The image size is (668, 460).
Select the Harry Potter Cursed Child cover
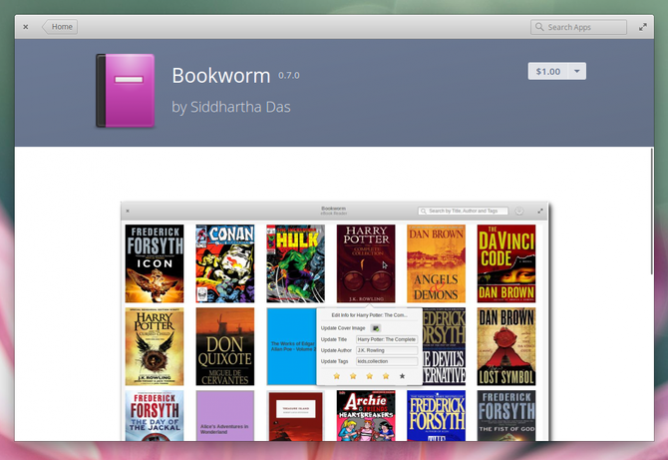point(155,346)
